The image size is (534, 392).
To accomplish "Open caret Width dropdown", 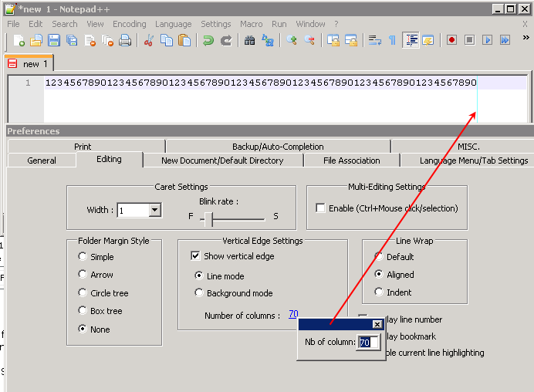I will tap(154, 210).
